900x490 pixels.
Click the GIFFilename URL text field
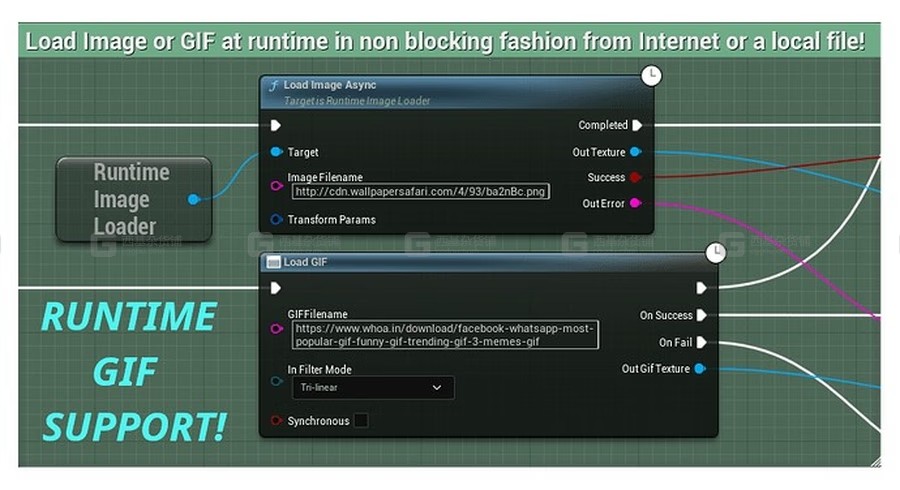click(x=444, y=335)
